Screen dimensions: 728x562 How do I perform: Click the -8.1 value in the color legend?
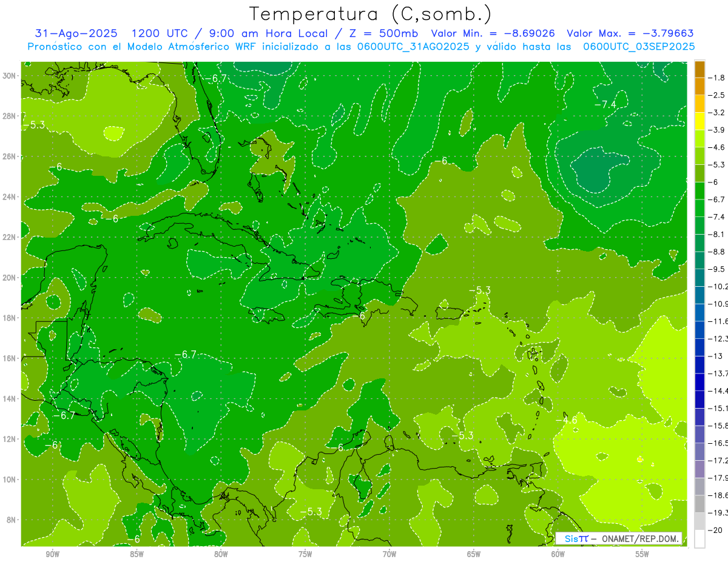[716, 234]
